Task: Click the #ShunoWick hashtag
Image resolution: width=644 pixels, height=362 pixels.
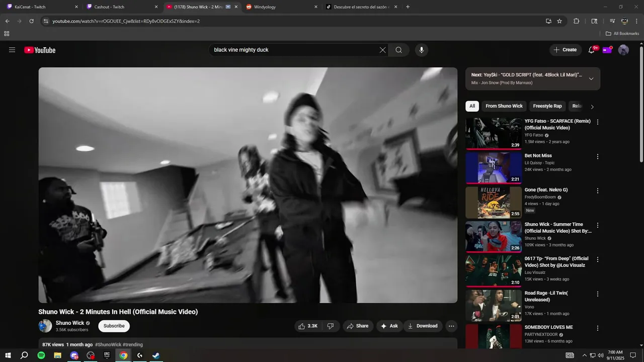Action: [108, 344]
